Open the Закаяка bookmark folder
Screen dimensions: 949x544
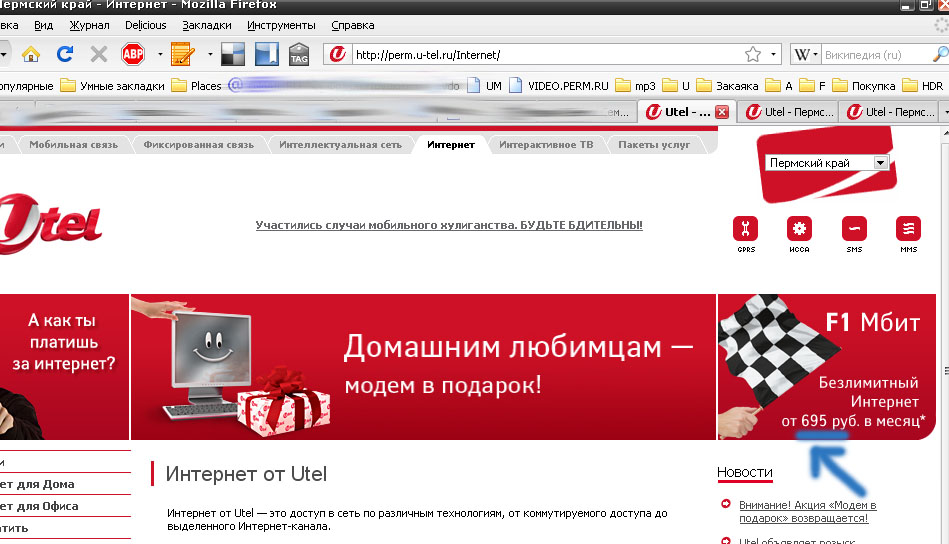727,86
